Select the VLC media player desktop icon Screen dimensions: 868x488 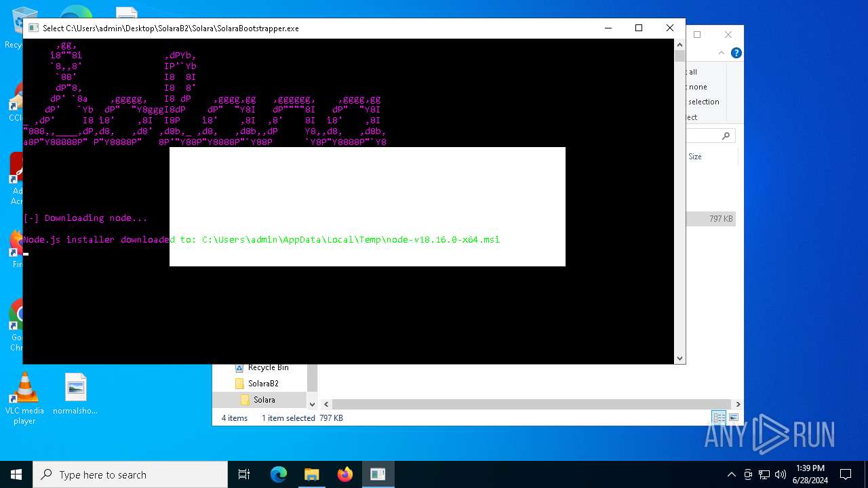[24, 399]
